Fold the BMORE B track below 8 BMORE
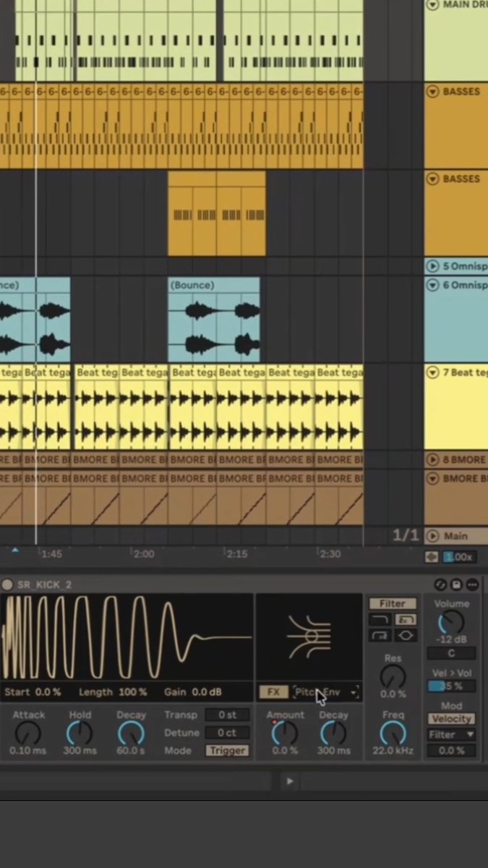The image size is (488, 868). tap(433, 478)
